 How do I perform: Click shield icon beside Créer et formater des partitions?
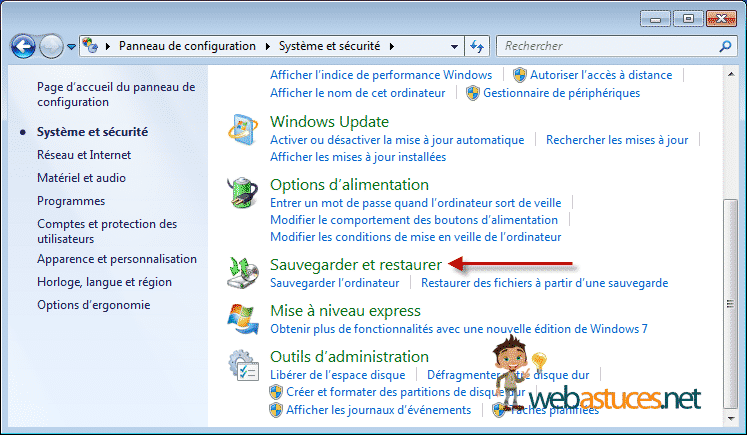276,392
